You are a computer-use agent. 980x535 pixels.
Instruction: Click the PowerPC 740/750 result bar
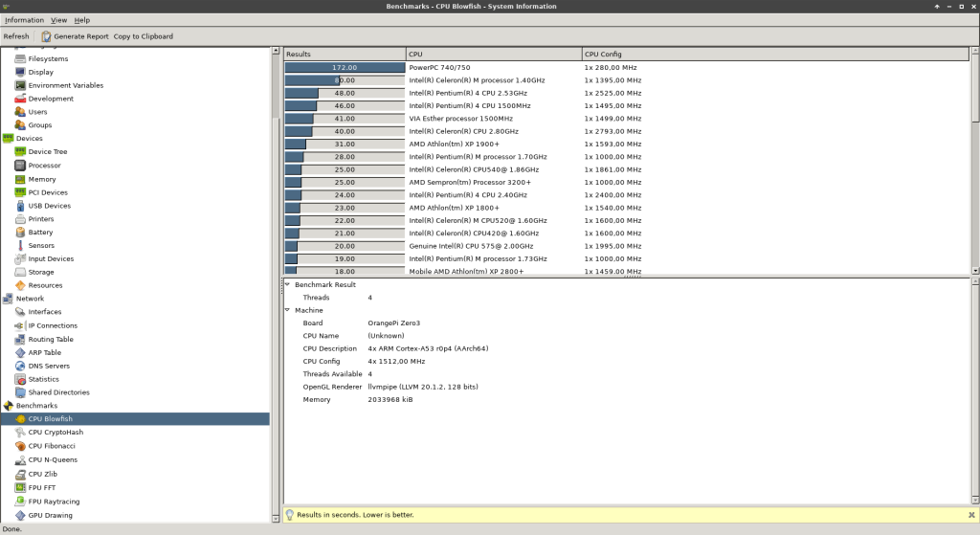[x=345, y=68]
